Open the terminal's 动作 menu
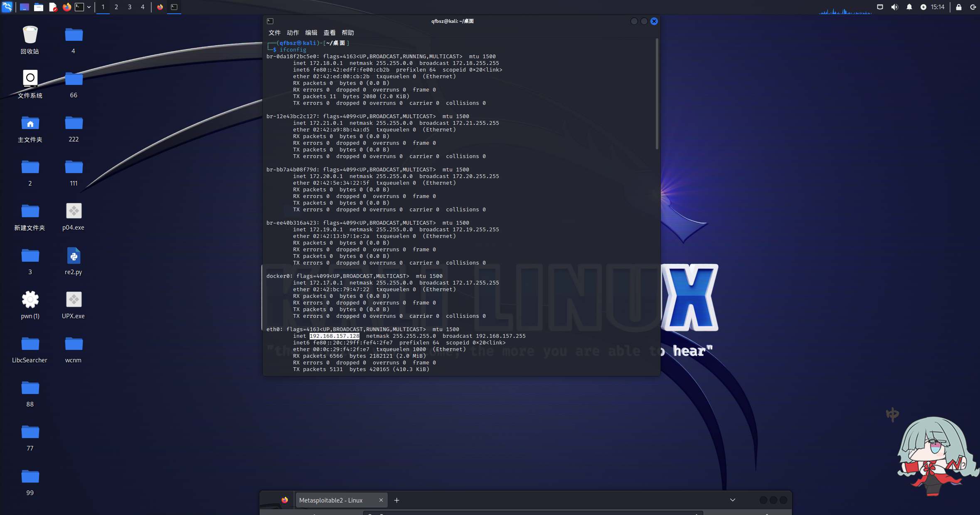Screen dimensions: 980x515 [293, 33]
